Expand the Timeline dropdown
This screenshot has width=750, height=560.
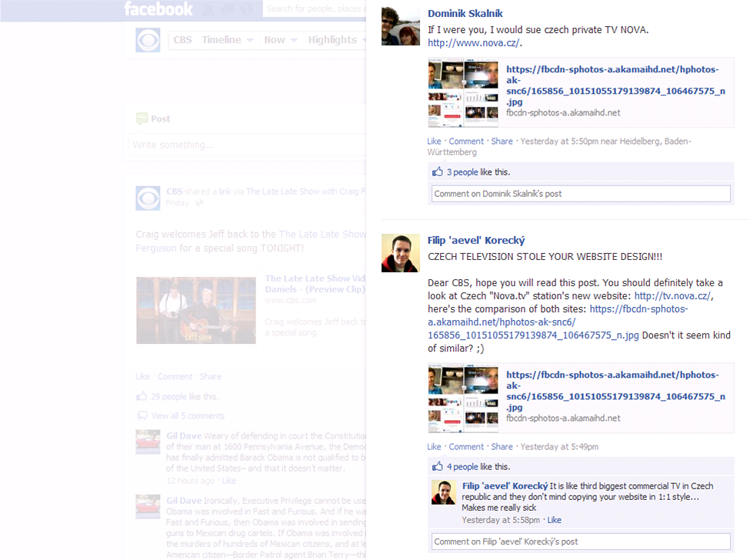point(228,40)
